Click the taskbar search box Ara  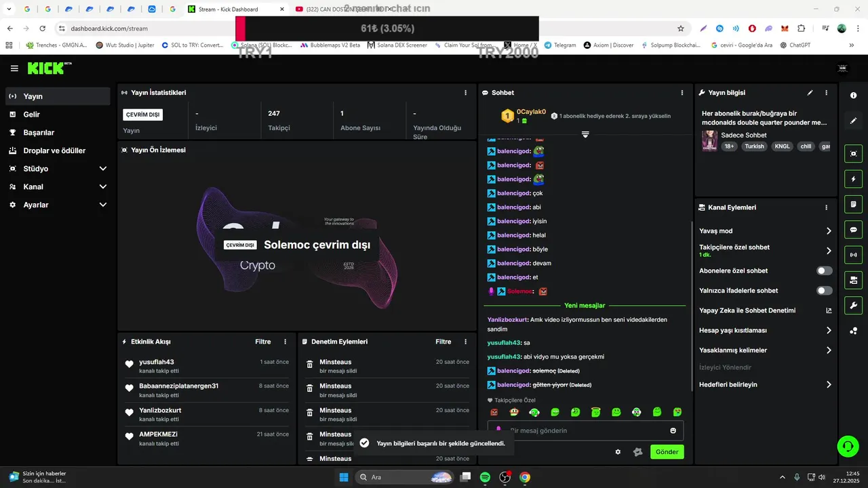coord(404,477)
